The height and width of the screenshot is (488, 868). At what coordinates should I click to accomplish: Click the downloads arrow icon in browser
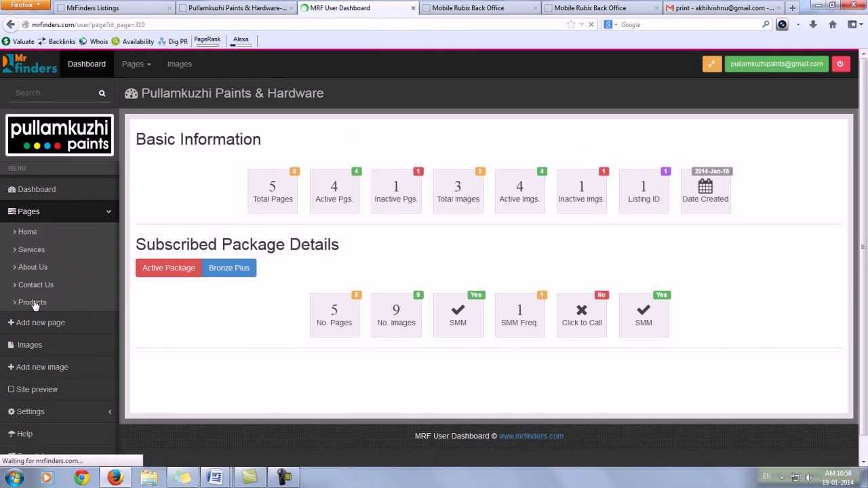click(812, 24)
